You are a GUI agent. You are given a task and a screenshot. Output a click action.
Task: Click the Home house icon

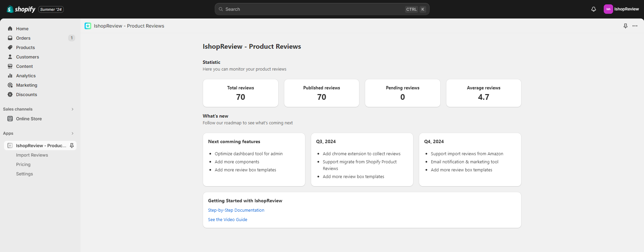(10, 29)
